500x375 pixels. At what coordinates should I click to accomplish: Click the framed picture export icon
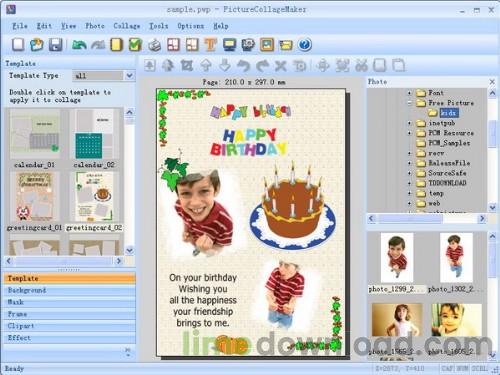(x=267, y=45)
